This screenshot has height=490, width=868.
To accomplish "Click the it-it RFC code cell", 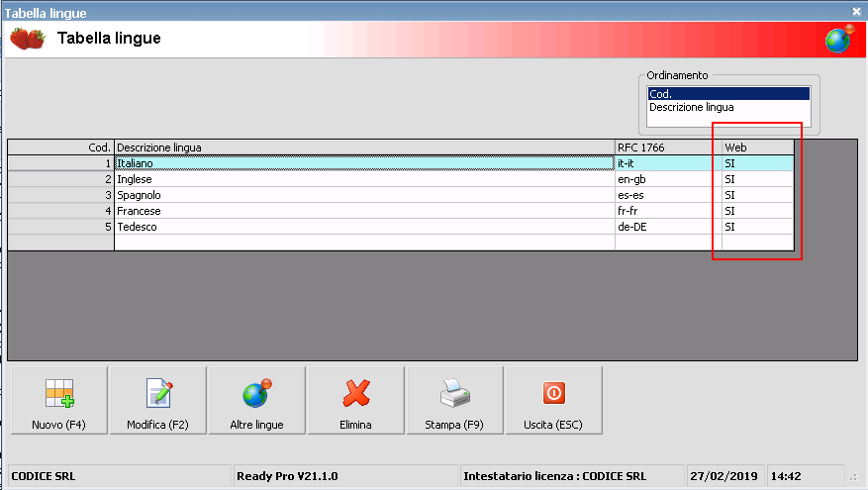I will click(x=668, y=163).
